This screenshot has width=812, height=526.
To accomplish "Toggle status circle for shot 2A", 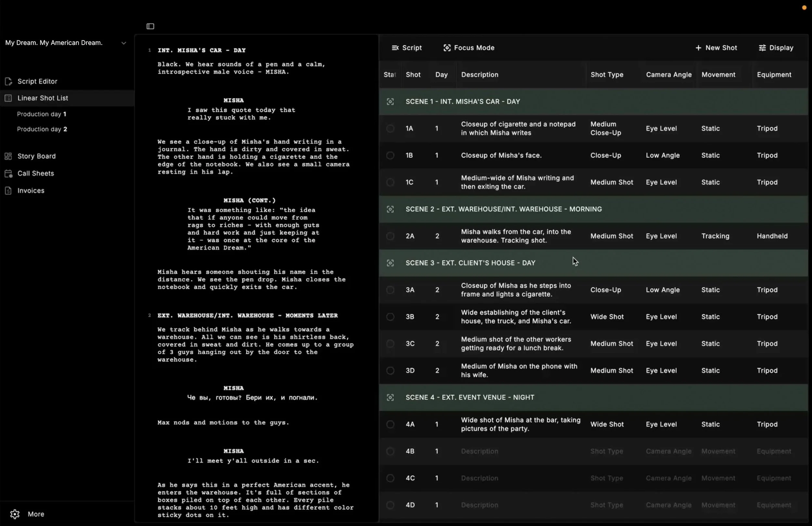I will (390, 236).
